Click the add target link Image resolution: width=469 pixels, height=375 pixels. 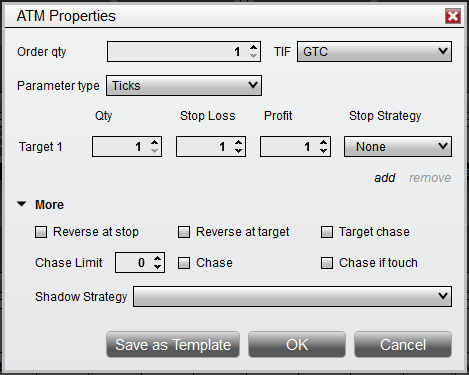click(x=385, y=178)
